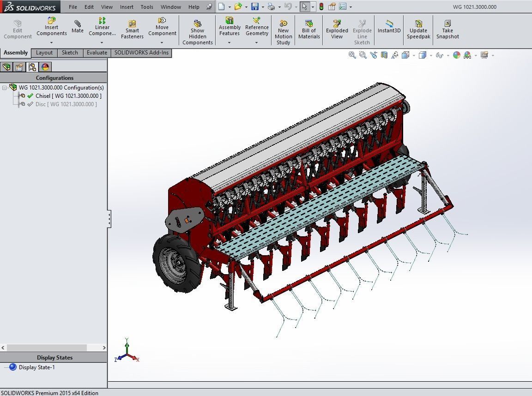Viewport: 532px width, 396px height.
Task: Switch to the Sketch tab
Action: click(x=70, y=53)
